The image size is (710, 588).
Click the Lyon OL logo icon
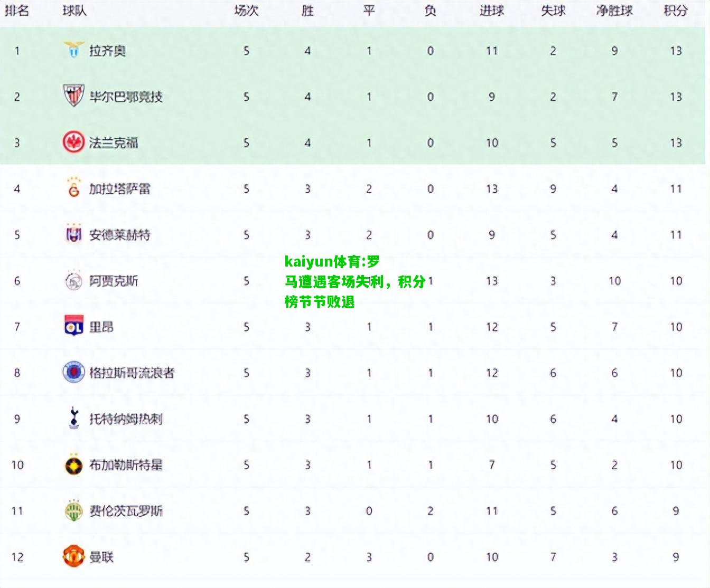[x=73, y=326]
